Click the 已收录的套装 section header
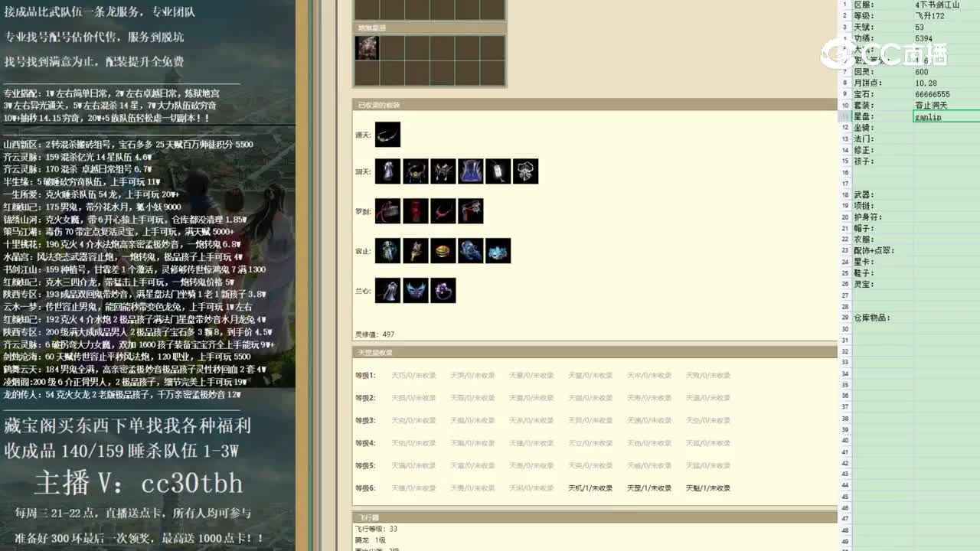The height and width of the screenshot is (551, 980). [595, 105]
